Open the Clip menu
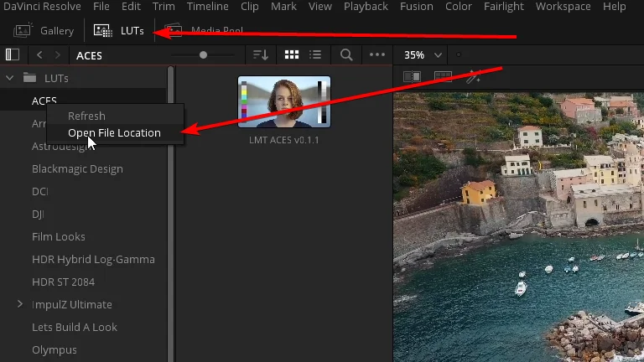This screenshot has height=362, width=644. 249,7
